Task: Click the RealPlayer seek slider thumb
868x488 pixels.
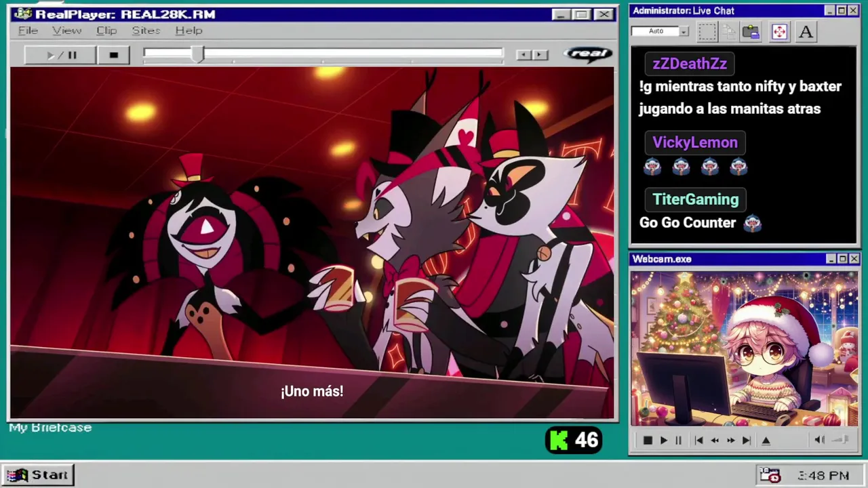Action: (x=197, y=55)
